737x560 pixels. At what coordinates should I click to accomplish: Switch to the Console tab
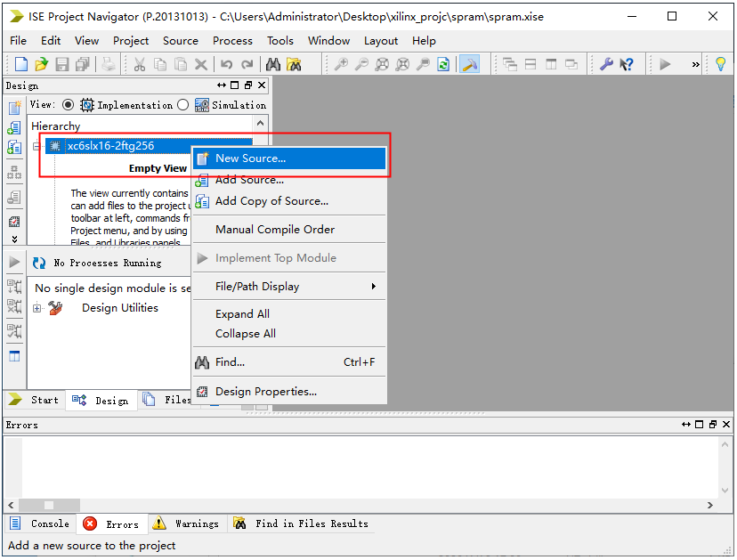coord(41,523)
